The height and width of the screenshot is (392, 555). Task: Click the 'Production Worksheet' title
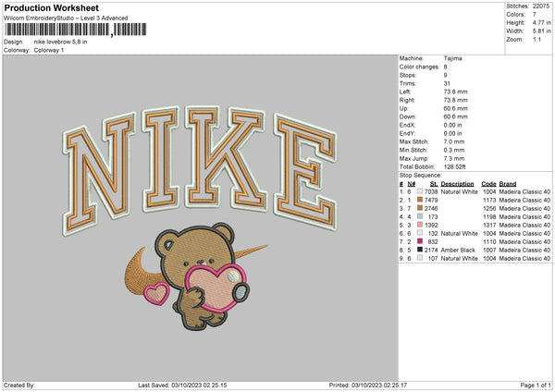51,7
